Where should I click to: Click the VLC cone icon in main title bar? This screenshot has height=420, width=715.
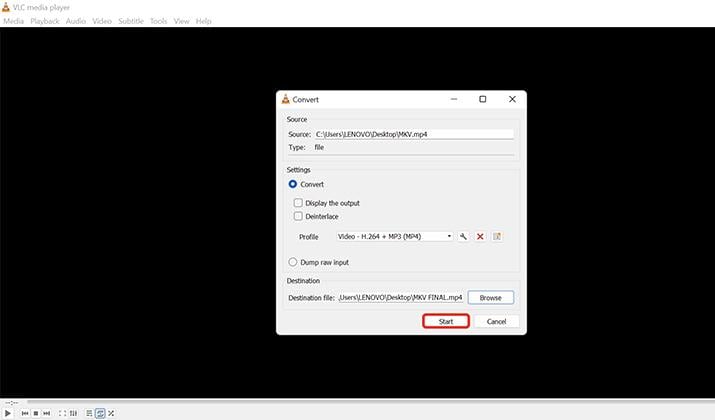click(x=5, y=7)
